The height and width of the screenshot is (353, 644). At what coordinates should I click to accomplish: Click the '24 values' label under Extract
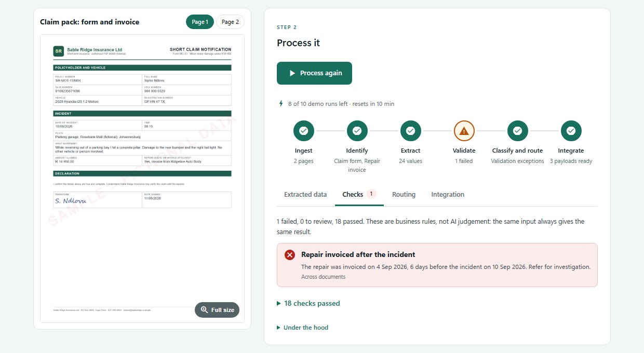(x=410, y=161)
